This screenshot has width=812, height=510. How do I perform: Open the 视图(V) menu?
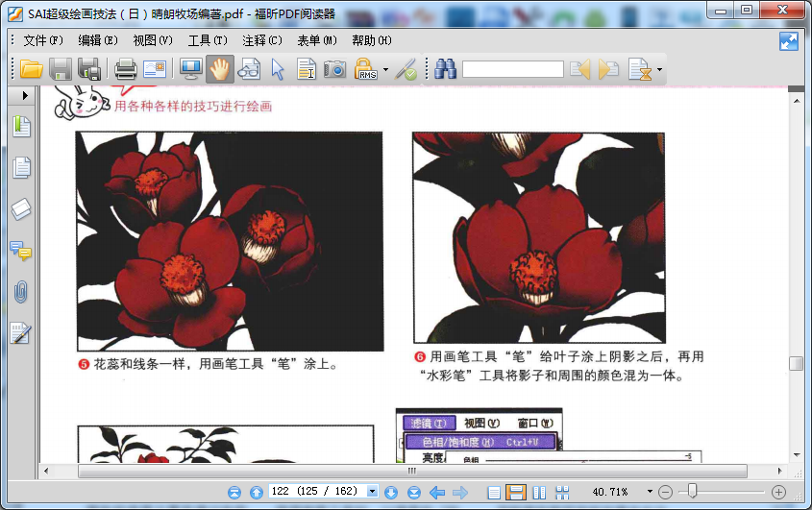[x=153, y=40]
